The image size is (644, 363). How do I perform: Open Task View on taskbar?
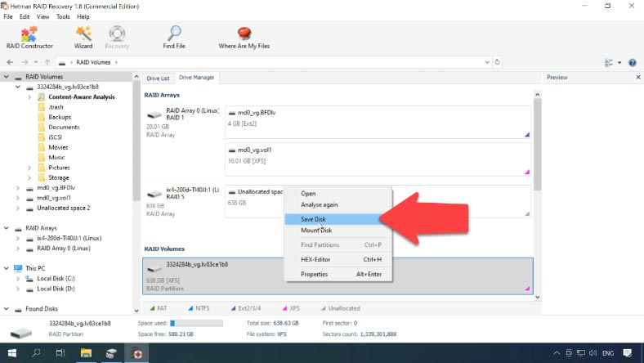click(60, 352)
